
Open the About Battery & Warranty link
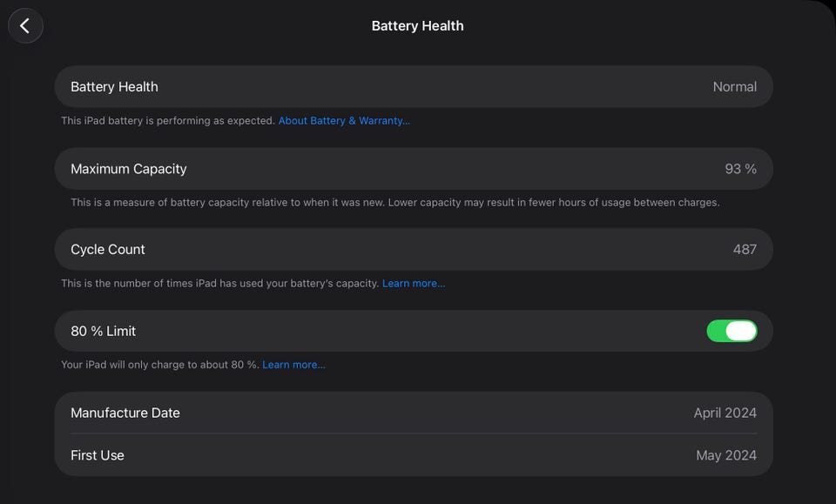tap(344, 121)
